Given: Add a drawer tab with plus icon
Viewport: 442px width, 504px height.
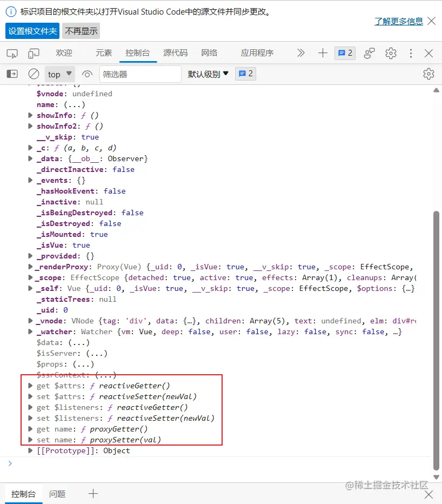Looking at the screenshot, I should pos(93,493).
